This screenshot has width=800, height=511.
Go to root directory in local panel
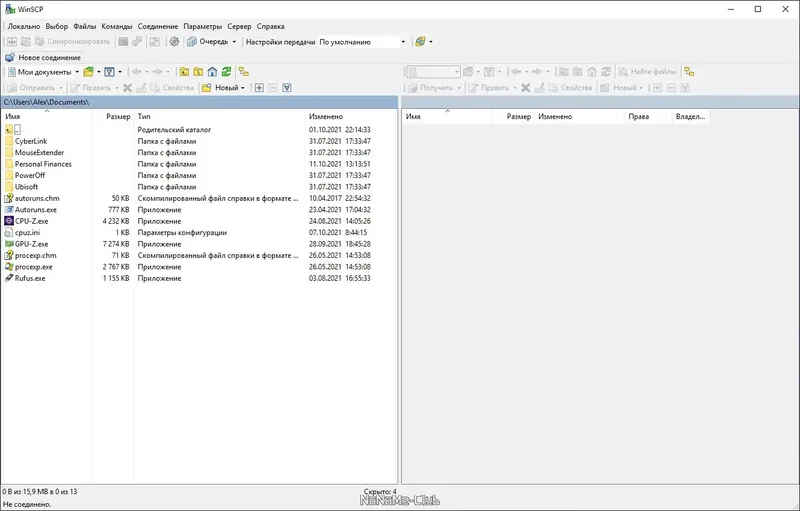198,72
